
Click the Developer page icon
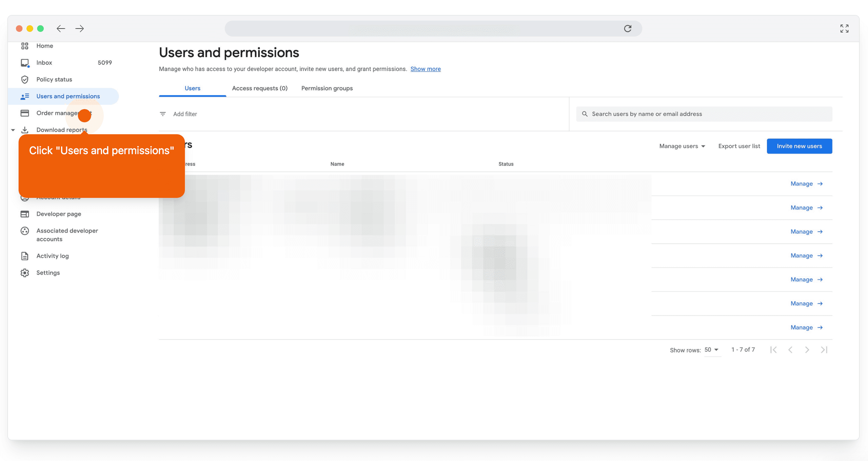[25, 214]
